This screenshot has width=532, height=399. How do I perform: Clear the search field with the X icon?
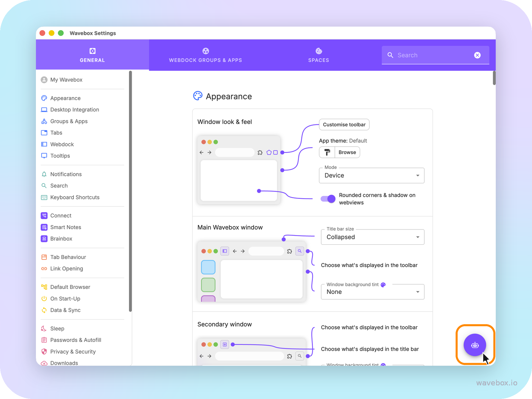pyautogui.click(x=477, y=55)
